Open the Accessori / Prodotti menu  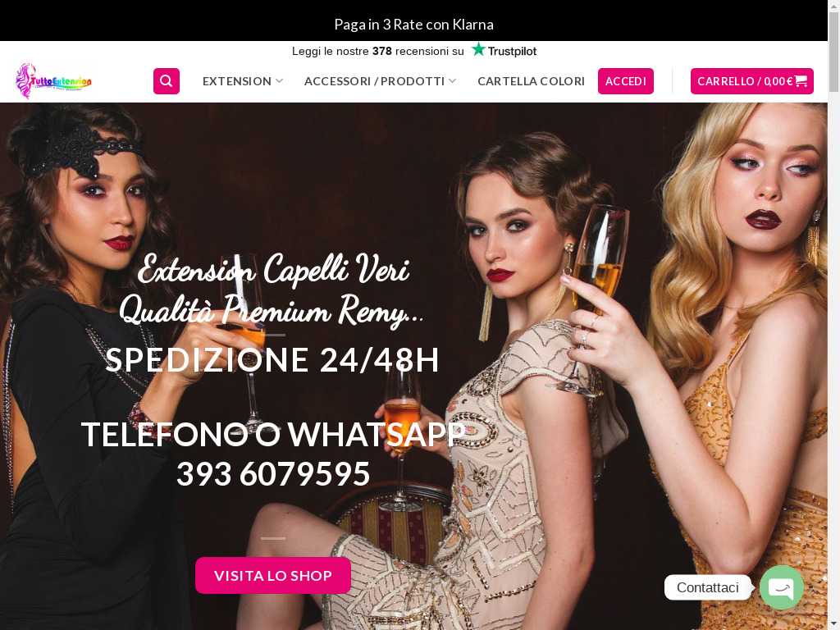(374, 81)
